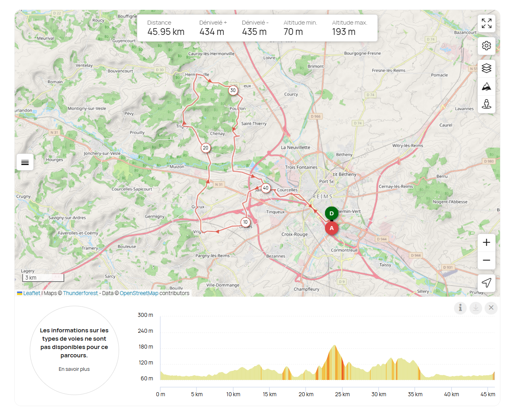
Task: Select the 20 km waypoint marker
Action: click(x=206, y=148)
